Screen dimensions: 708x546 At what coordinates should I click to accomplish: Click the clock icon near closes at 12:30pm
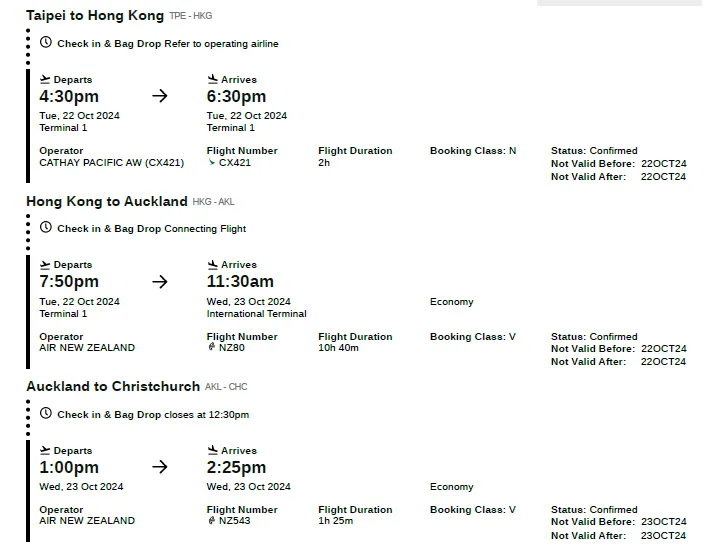click(x=46, y=414)
